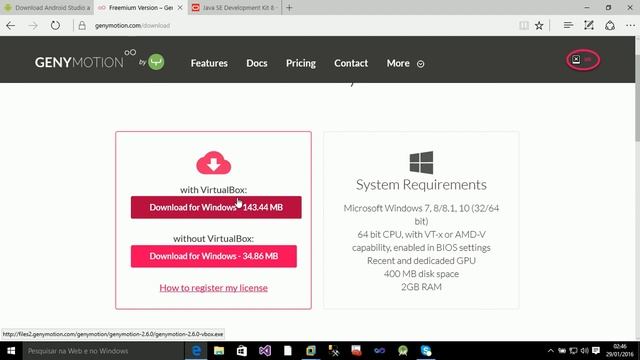Open the Docs menu item

click(x=257, y=63)
